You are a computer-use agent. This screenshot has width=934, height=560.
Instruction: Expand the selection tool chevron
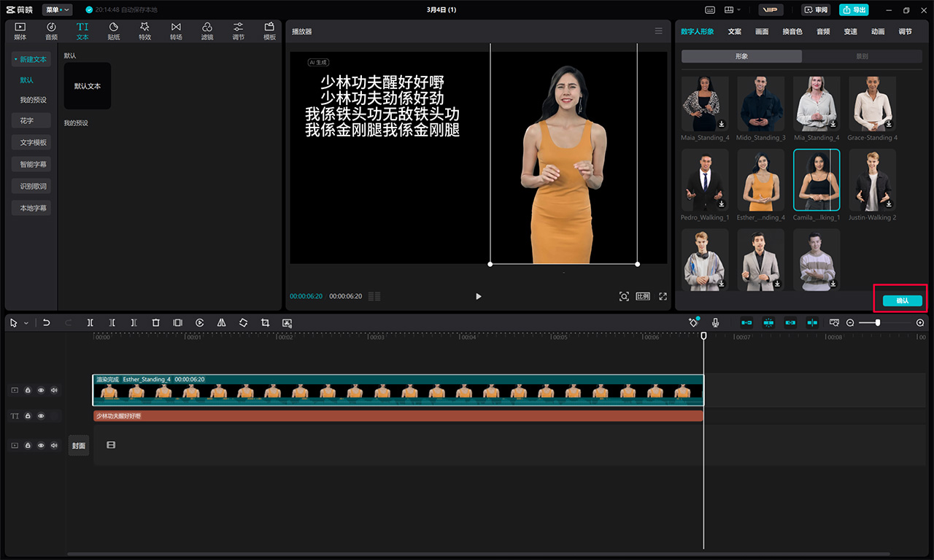(24, 322)
